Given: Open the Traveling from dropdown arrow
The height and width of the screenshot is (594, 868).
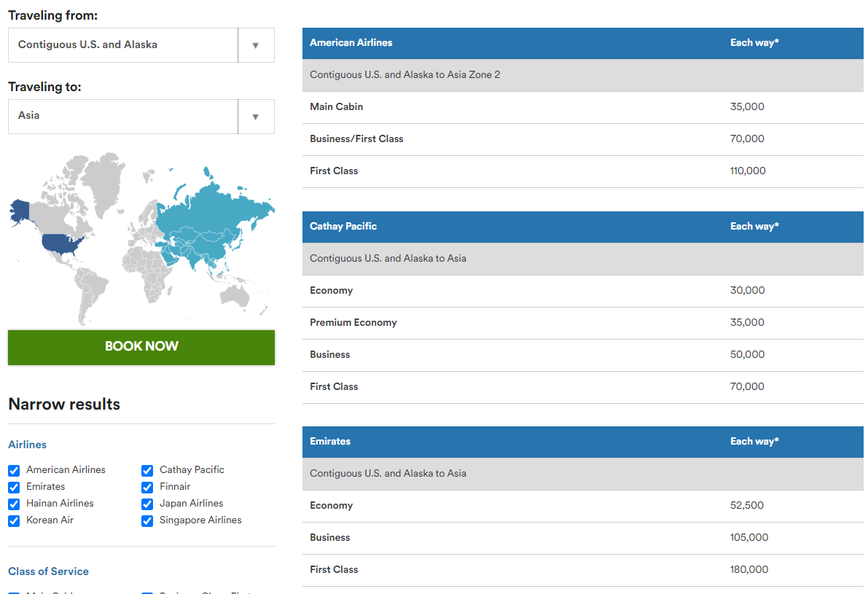Looking at the screenshot, I should point(256,45).
